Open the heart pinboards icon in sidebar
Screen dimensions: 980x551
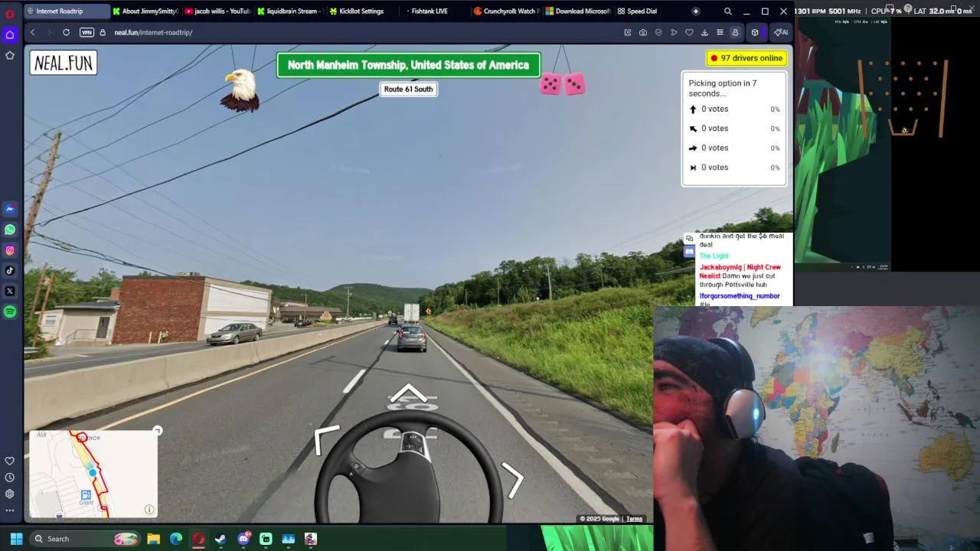click(x=10, y=461)
